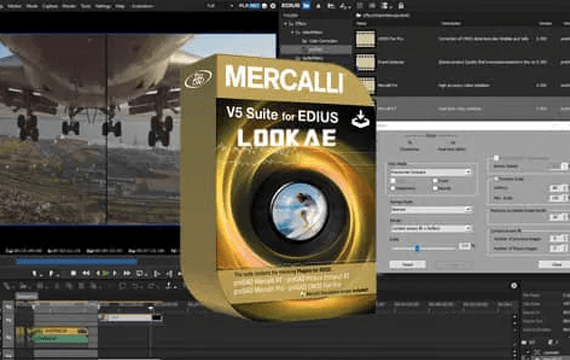Toggle the PLR/REC mode switch

[249, 6]
